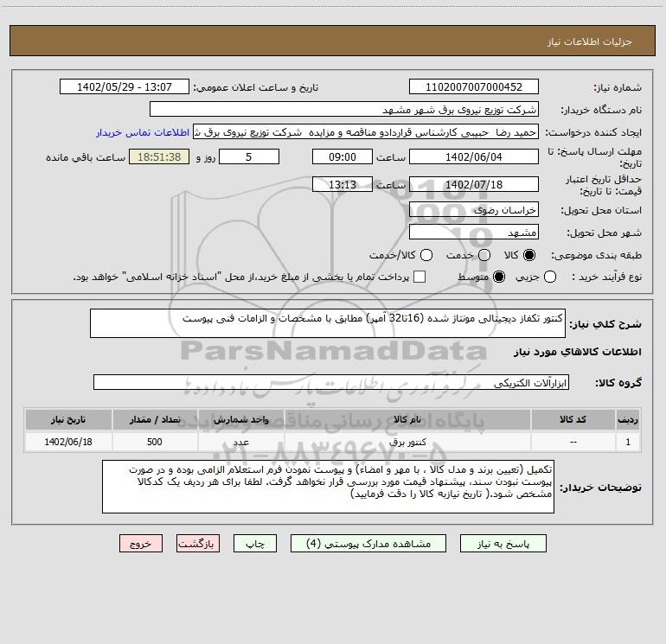Click the خروج exit button
666x644 pixels.
point(141,544)
